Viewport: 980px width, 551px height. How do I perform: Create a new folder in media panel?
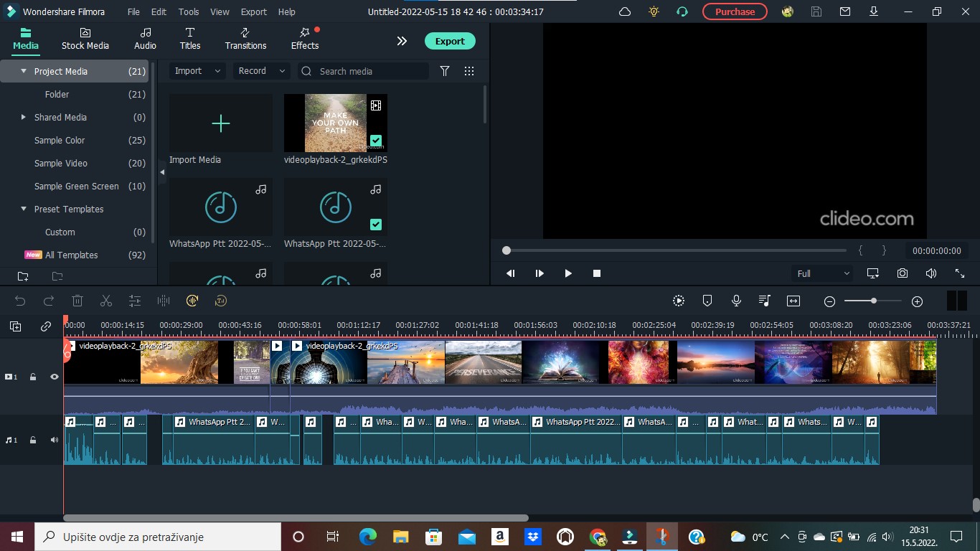click(x=23, y=276)
